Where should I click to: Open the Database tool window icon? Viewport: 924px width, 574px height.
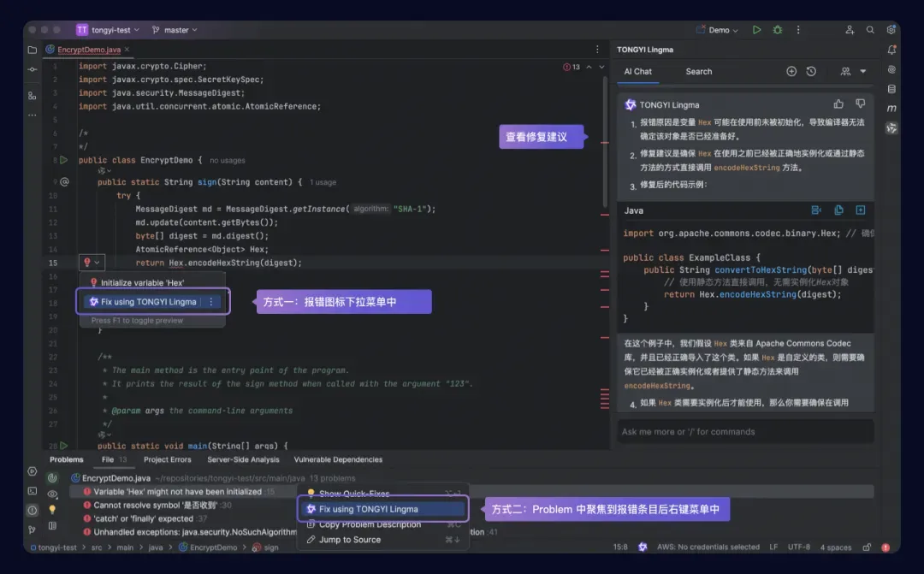coord(891,89)
